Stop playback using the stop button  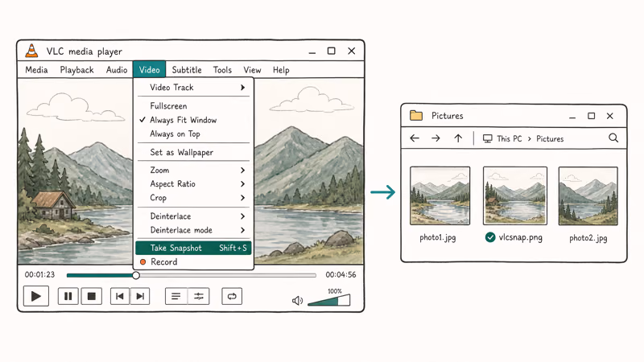coord(91,296)
